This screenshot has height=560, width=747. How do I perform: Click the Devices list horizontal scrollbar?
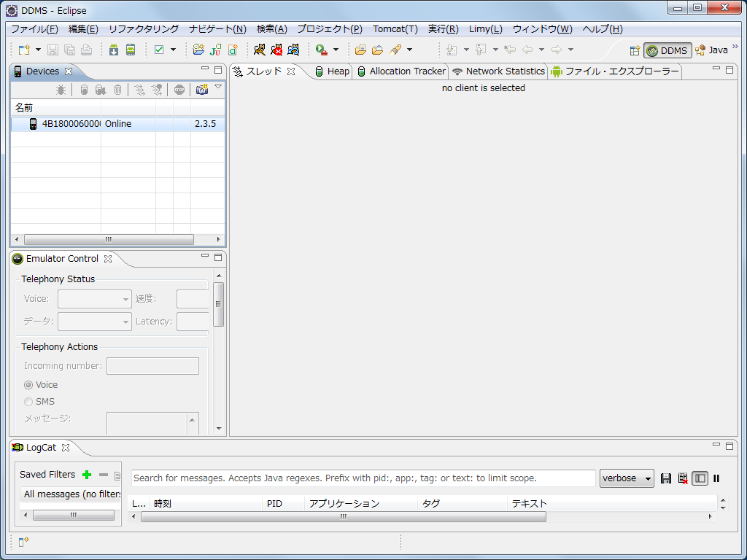pyautogui.click(x=109, y=239)
